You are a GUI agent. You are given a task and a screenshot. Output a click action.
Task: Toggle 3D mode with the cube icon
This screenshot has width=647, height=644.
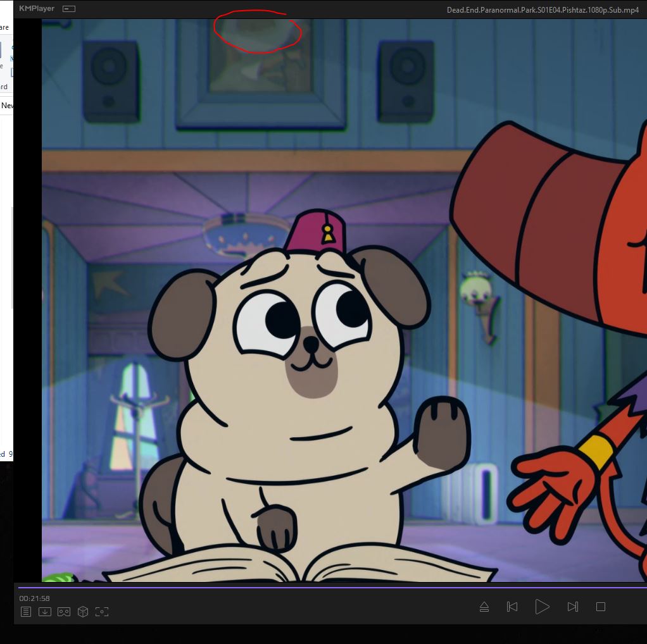82,612
